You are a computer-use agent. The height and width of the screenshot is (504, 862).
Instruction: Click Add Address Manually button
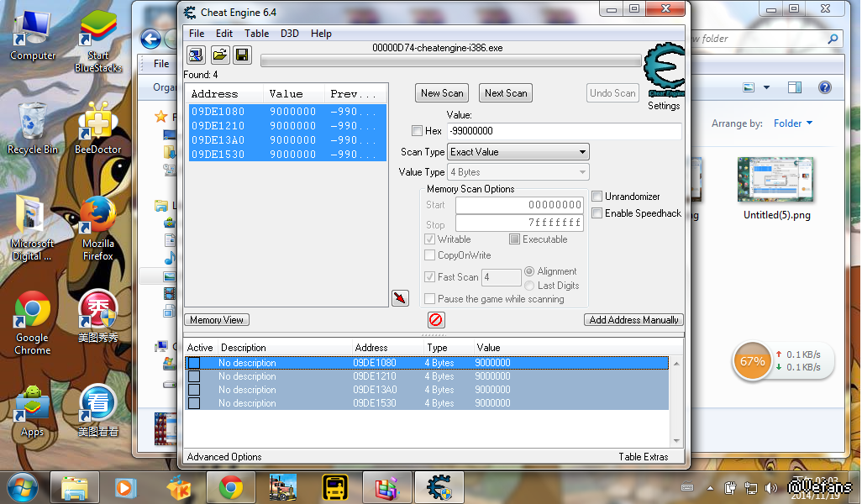[x=633, y=320]
